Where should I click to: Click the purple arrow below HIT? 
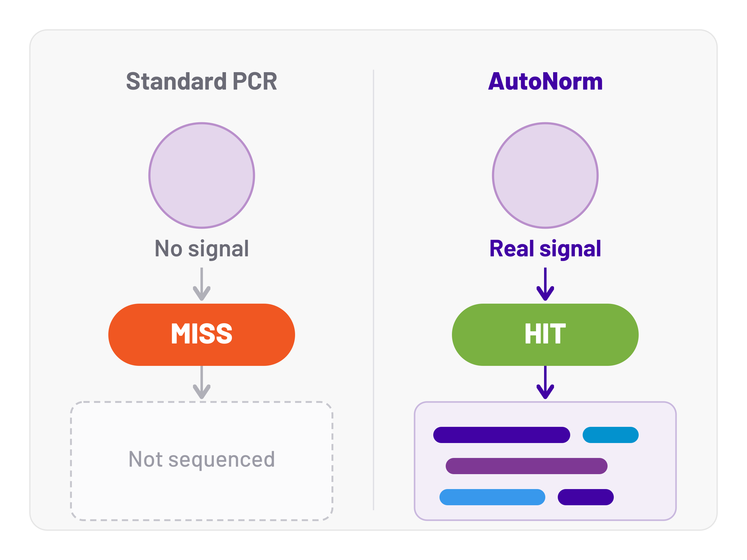pos(545,382)
